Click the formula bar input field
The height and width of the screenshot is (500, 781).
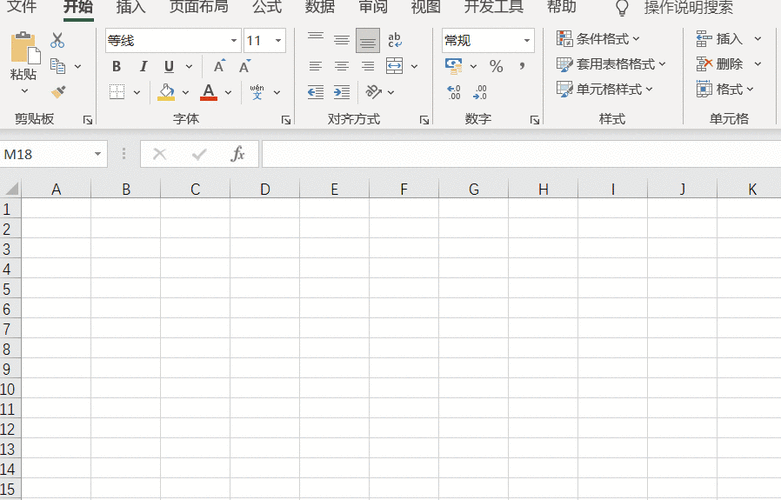(x=521, y=154)
